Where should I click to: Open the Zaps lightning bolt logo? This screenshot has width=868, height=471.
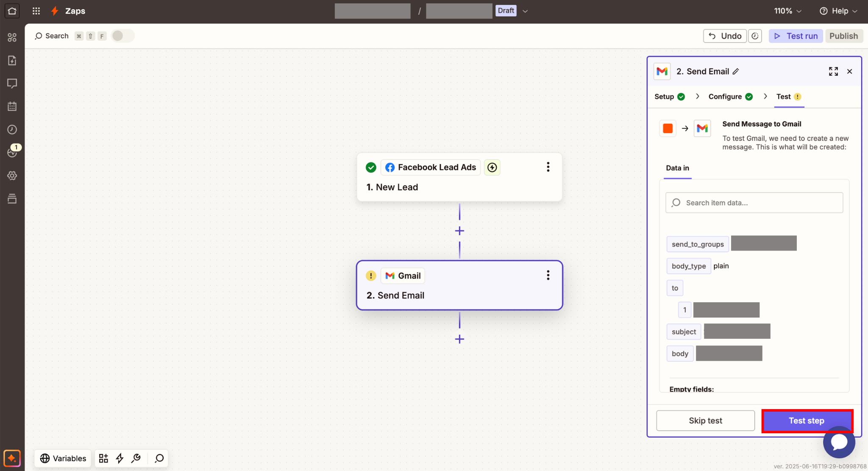click(x=55, y=11)
